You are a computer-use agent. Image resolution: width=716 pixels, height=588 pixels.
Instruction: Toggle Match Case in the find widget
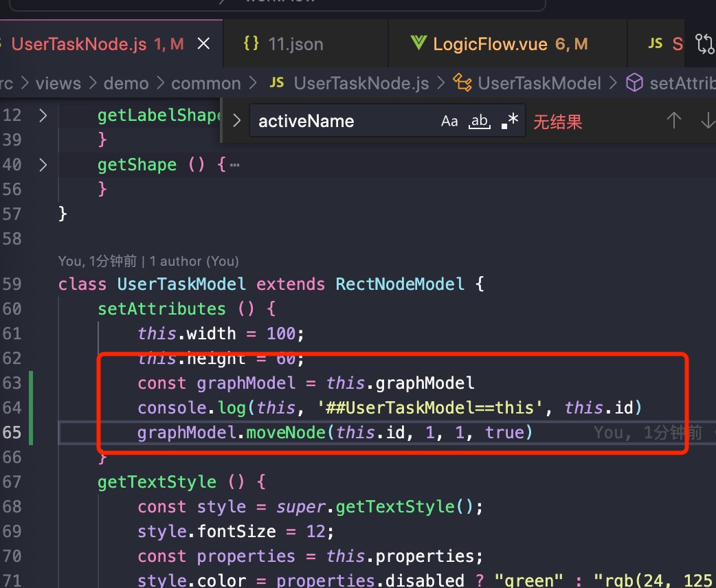449,121
